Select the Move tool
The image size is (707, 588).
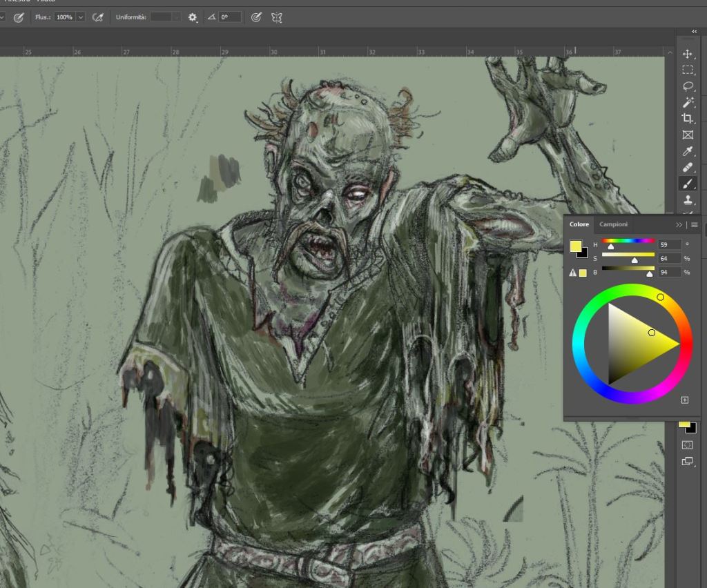click(x=688, y=54)
